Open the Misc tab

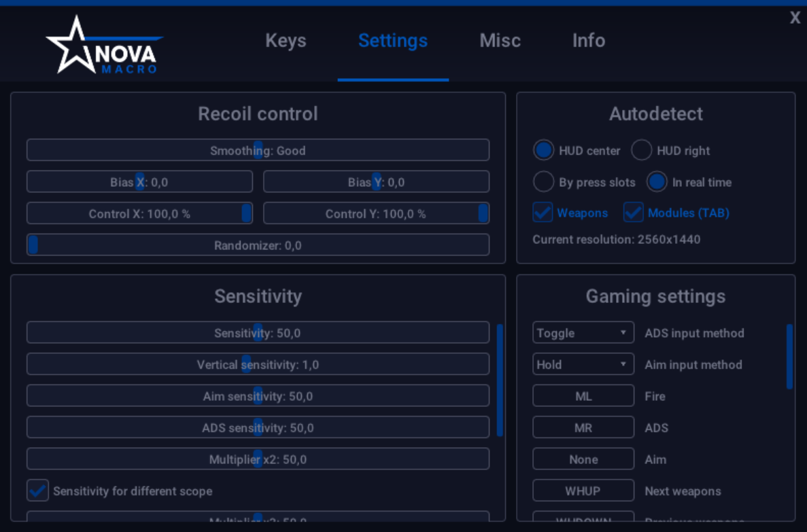pos(500,41)
